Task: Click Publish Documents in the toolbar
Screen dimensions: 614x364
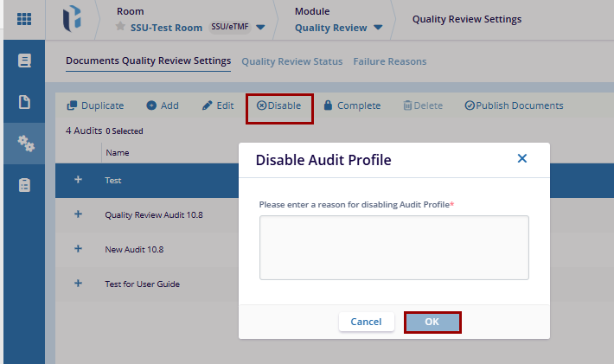Action: click(x=514, y=105)
